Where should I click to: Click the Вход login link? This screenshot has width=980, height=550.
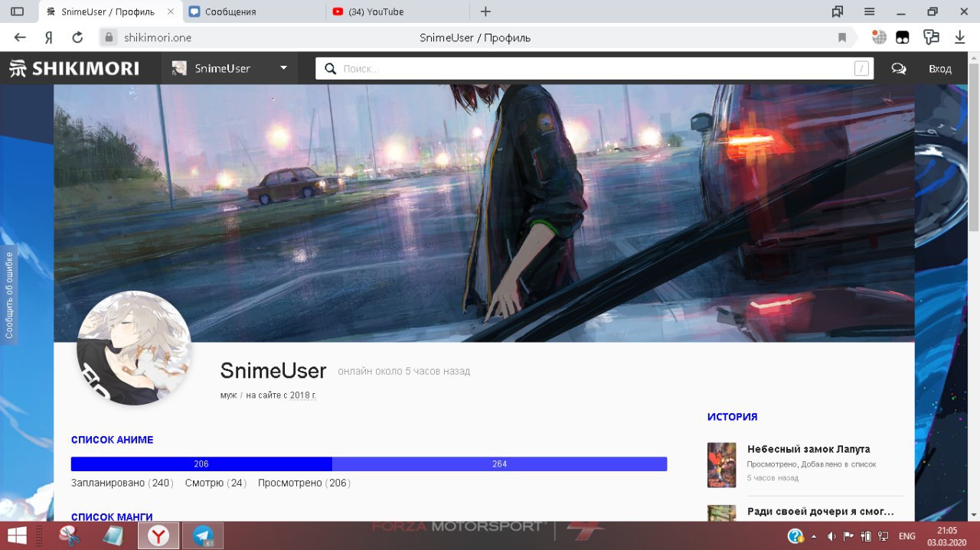tap(939, 69)
